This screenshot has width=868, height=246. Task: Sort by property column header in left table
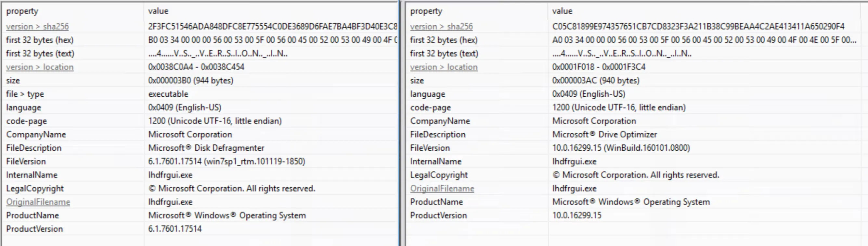pos(22,11)
